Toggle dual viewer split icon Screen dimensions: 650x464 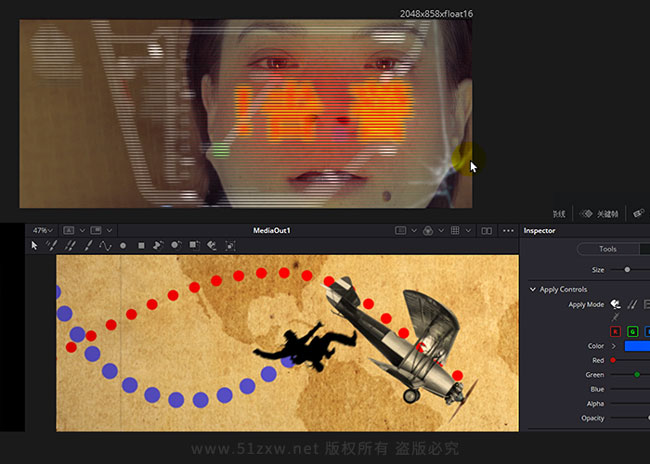pyautogui.click(x=487, y=231)
